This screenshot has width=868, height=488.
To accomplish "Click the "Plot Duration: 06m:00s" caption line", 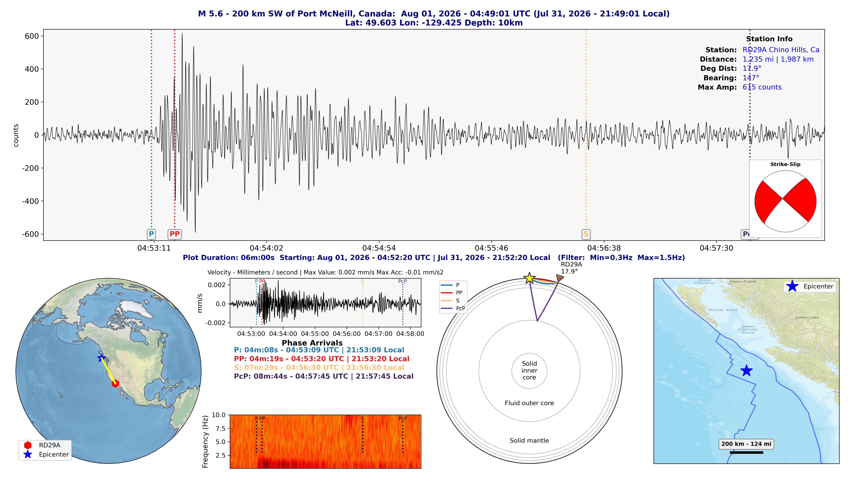I will [434, 258].
